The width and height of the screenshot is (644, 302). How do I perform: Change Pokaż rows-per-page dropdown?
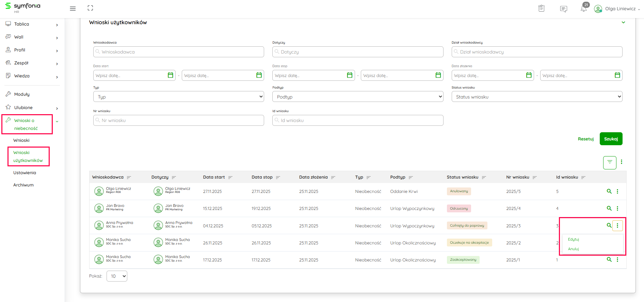[x=117, y=276]
